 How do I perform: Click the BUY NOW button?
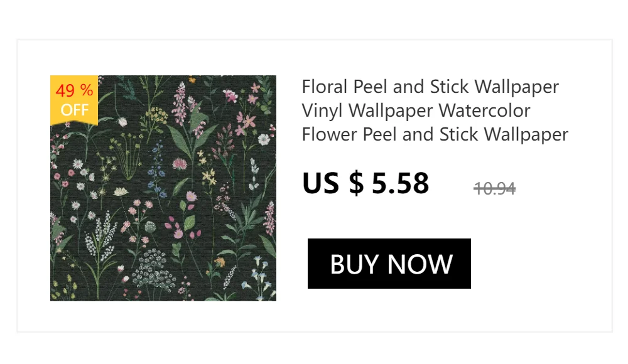(x=389, y=264)
